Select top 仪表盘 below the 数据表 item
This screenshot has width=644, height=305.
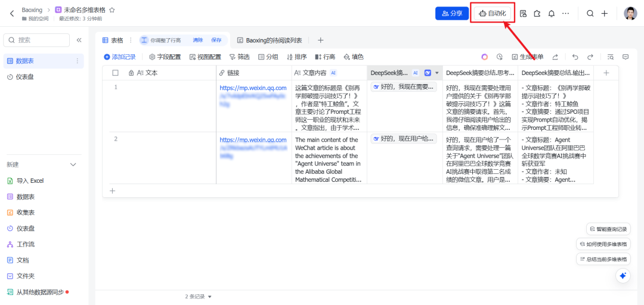44,77
